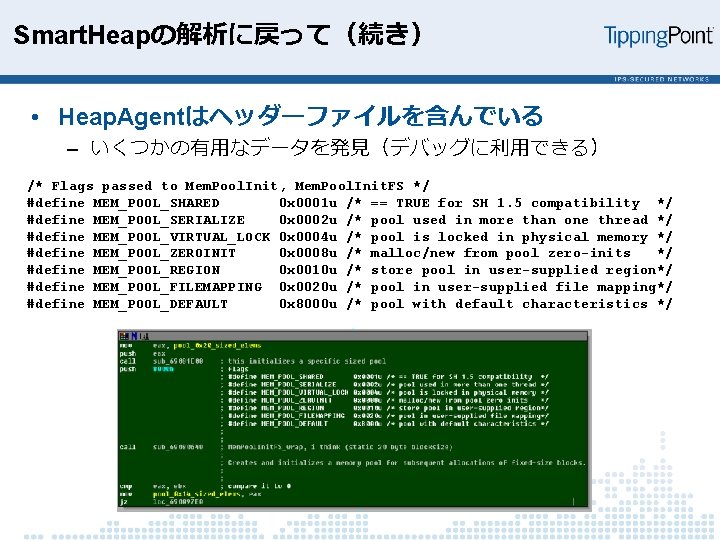Click the Japanese sub-bullet line under HeapAgent heading
The height and width of the screenshot is (540, 720).
[344, 147]
